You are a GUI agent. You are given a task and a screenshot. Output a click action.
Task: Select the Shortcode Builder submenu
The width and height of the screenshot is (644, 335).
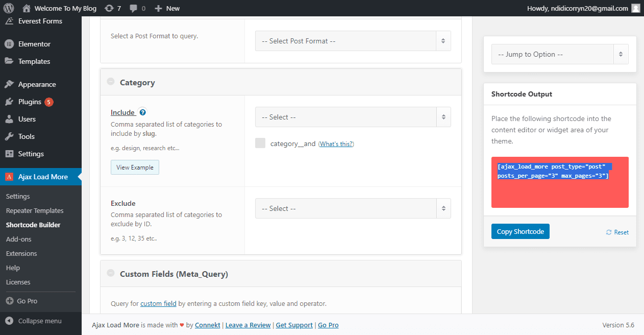[33, 225]
